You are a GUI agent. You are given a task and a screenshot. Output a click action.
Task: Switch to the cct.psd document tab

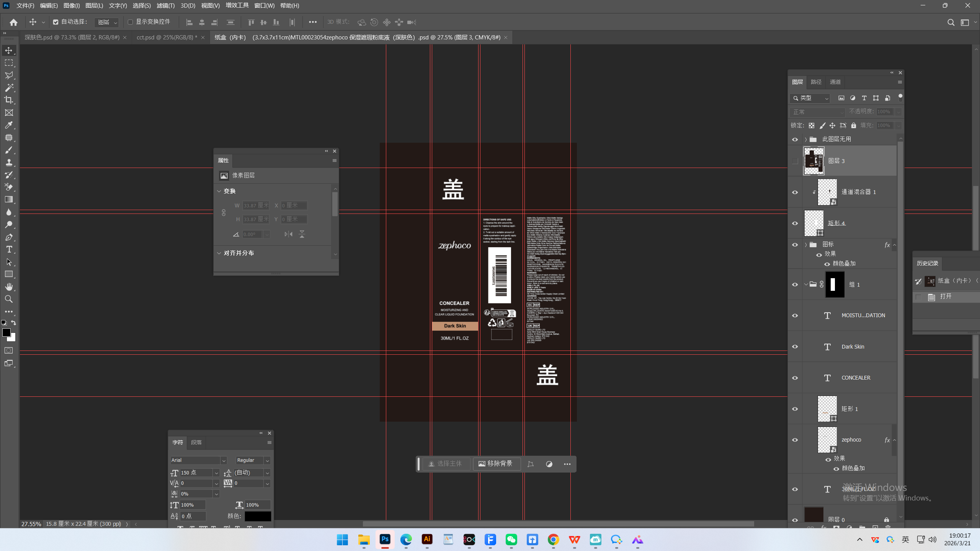[167, 37]
